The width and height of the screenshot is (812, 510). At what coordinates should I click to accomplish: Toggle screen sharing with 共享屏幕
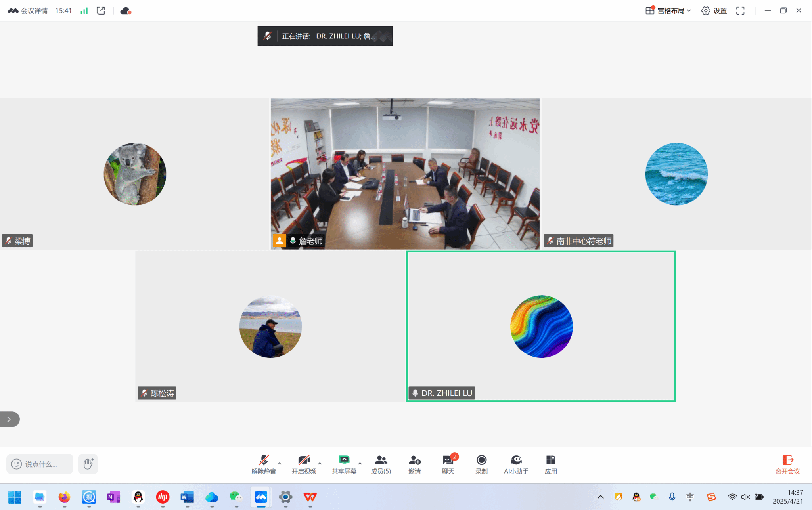pos(344,464)
